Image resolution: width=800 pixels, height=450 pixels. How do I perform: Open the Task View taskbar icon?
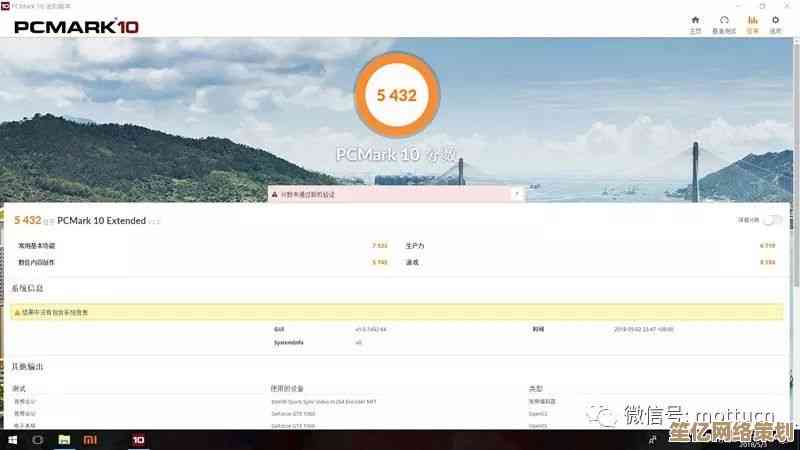tap(38, 440)
